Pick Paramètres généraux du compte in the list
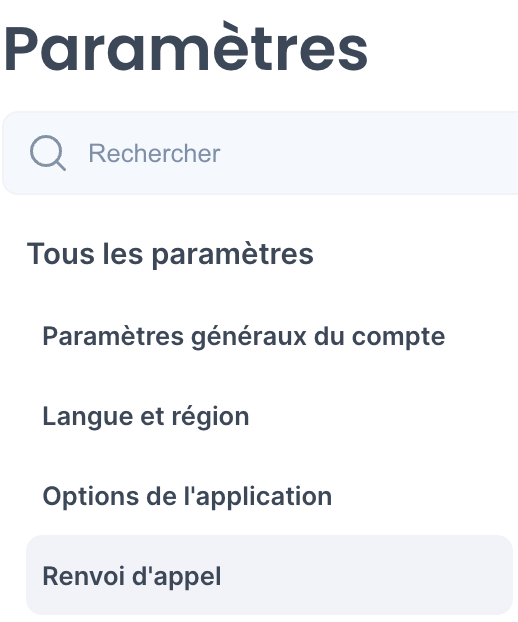Viewport: 518px width, 622px height. [x=244, y=337]
